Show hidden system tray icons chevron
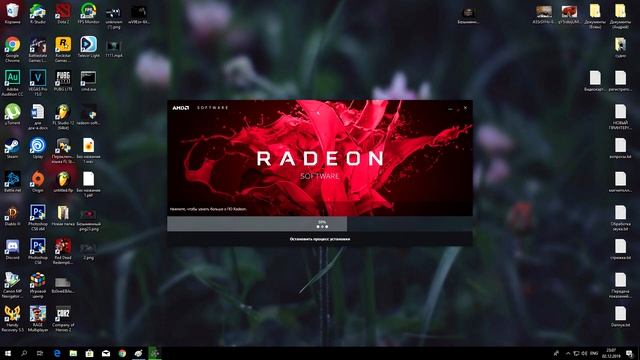 point(568,353)
